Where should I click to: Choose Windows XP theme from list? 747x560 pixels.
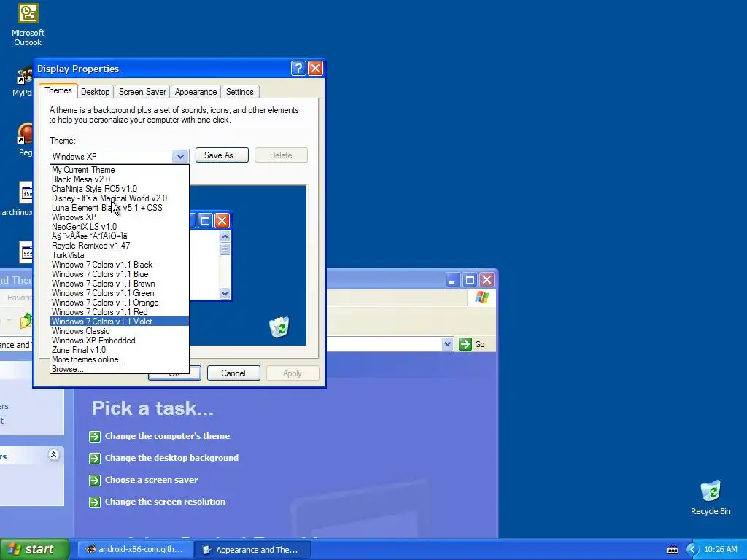(120, 217)
